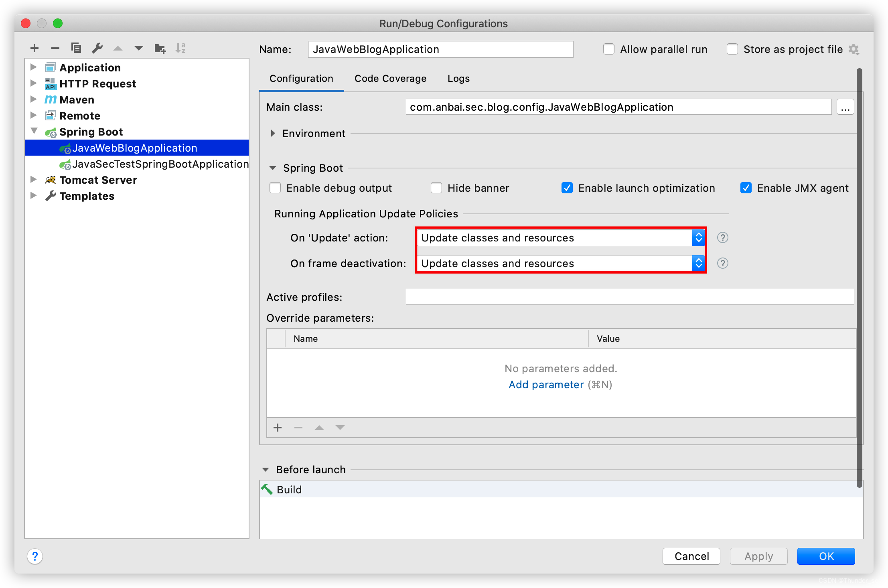Screen dimensions: 888x588
Task: Click the Create New Folder icon
Action: tap(160, 49)
